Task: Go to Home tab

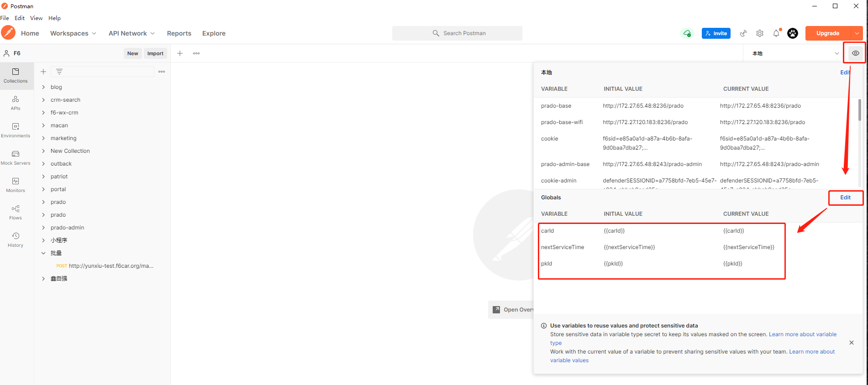Action: [30, 33]
